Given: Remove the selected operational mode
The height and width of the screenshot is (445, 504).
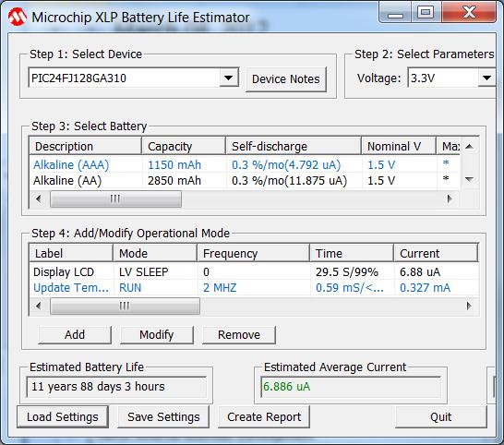Looking at the screenshot, I should coord(239,335).
